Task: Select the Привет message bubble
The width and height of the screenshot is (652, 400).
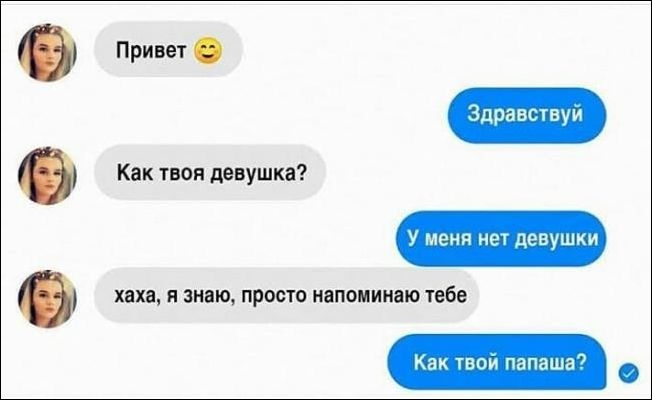Action: (x=168, y=49)
